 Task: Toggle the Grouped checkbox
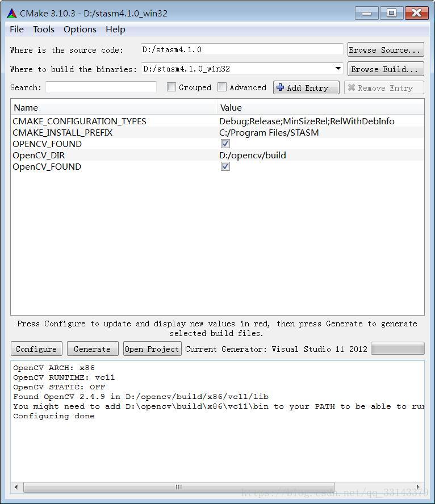click(x=172, y=87)
